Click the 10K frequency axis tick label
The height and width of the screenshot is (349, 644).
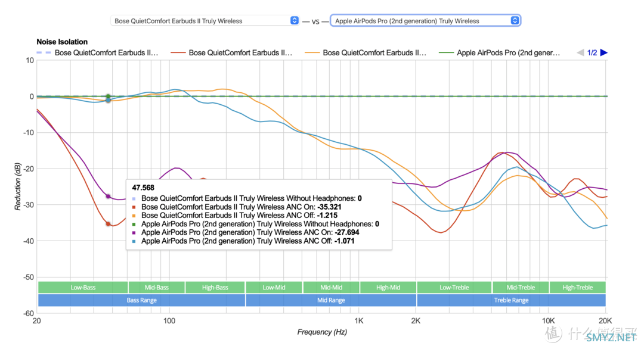click(548, 320)
